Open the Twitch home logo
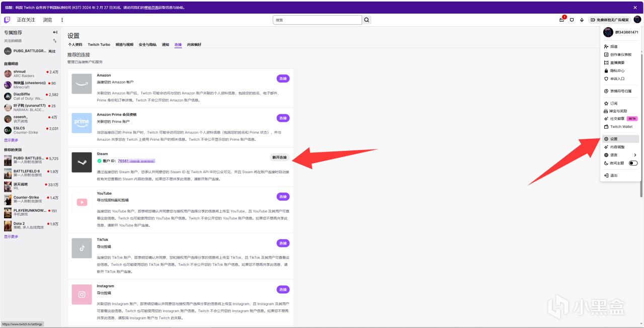This screenshot has width=644, height=328. (x=7, y=20)
